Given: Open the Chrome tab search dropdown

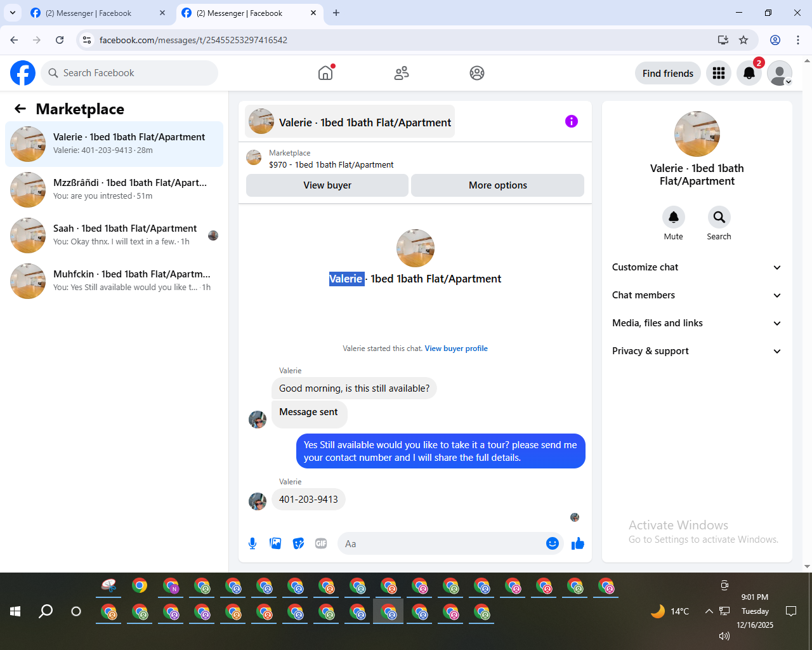Looking at the screenshot, I should pos(13,13).
